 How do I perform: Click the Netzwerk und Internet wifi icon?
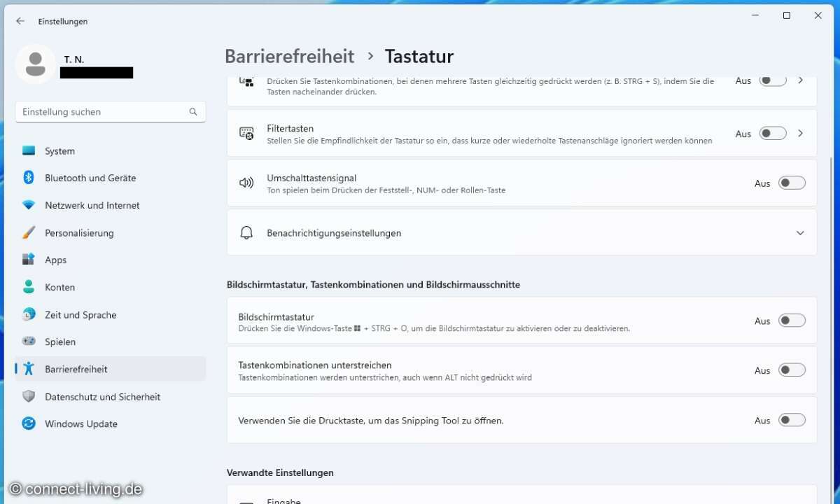click(29, 205)
